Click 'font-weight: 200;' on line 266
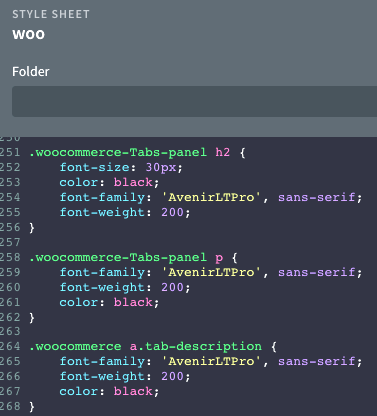377x416 pixels. tap(125, 376)
